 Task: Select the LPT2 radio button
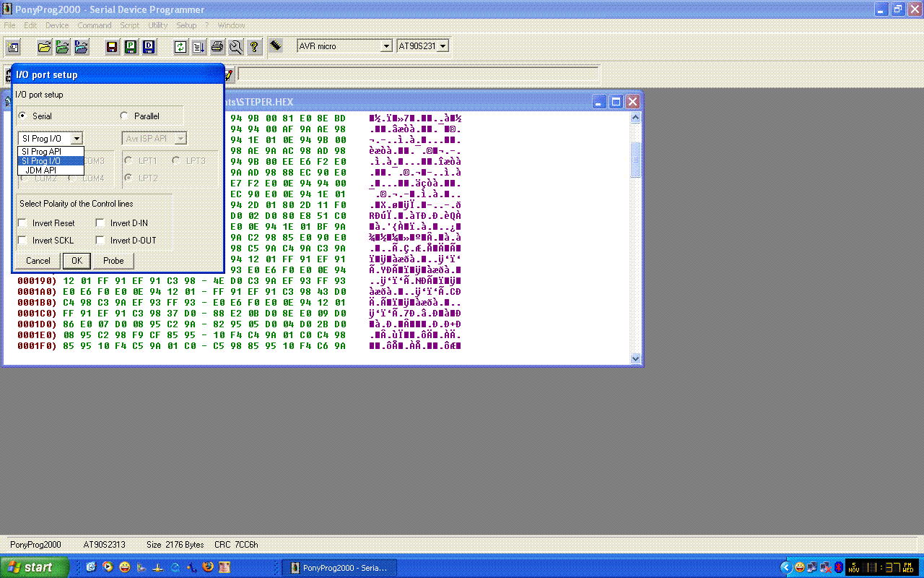(x=128, y=178)
